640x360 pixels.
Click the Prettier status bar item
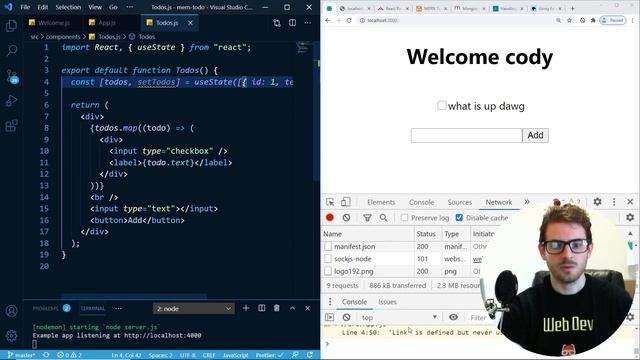(269, 355)
